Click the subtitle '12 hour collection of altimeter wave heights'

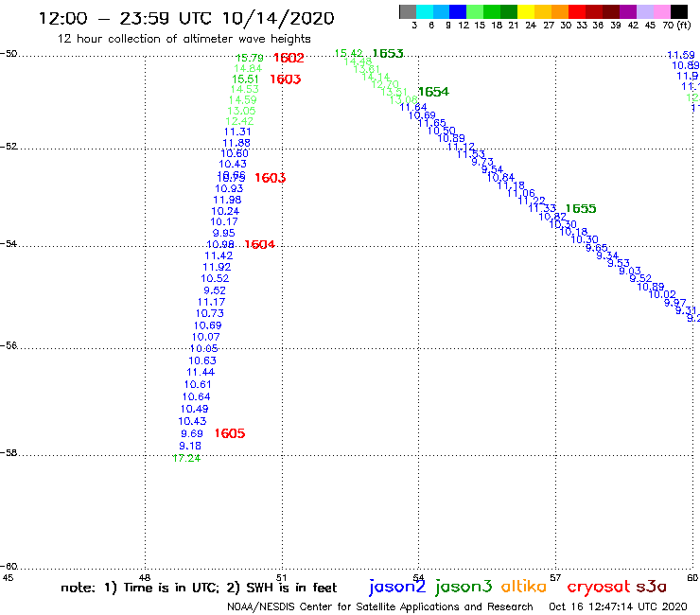tap(184, 39)
